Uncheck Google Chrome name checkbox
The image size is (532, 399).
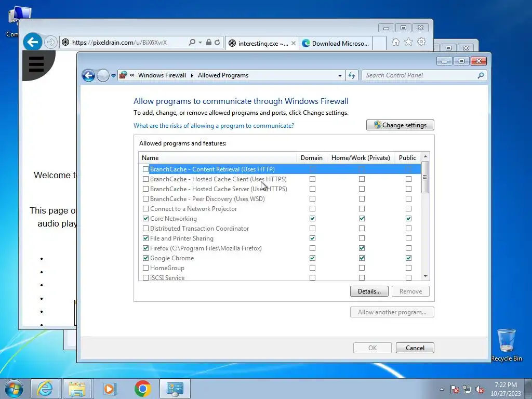(145, 258)
